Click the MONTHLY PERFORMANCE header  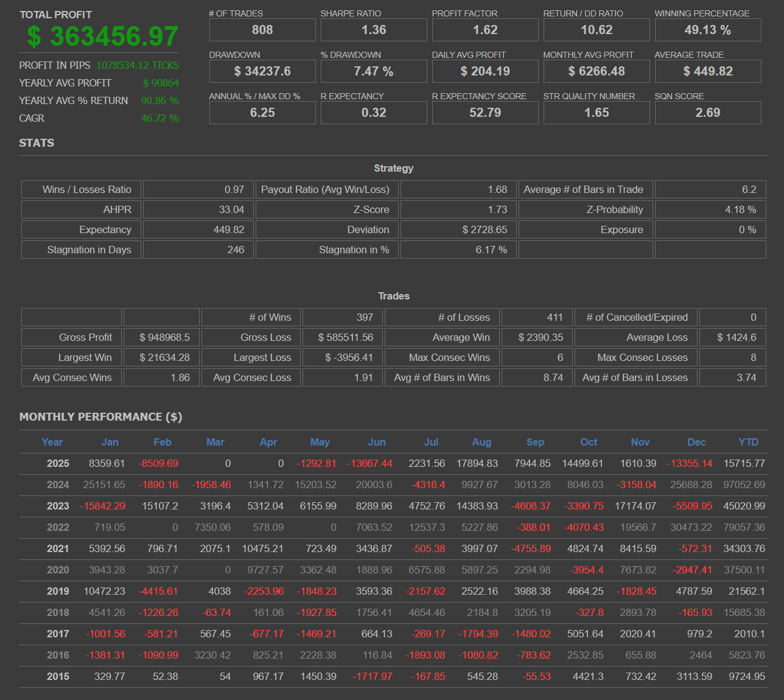[x=100, y=417]
